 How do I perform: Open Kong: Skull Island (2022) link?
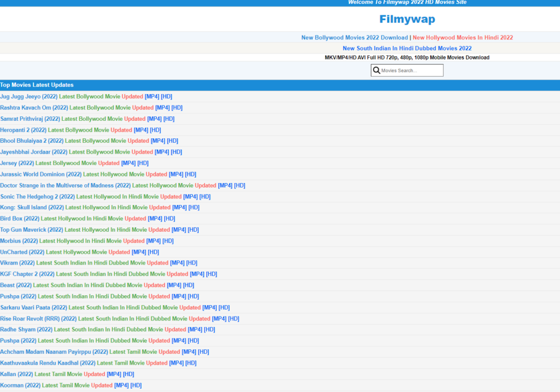100,207
